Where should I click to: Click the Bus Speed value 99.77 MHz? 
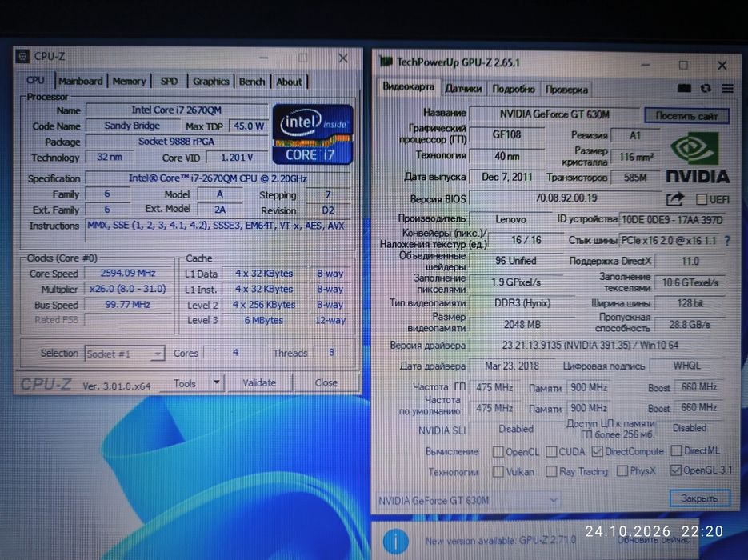[128, 305]
